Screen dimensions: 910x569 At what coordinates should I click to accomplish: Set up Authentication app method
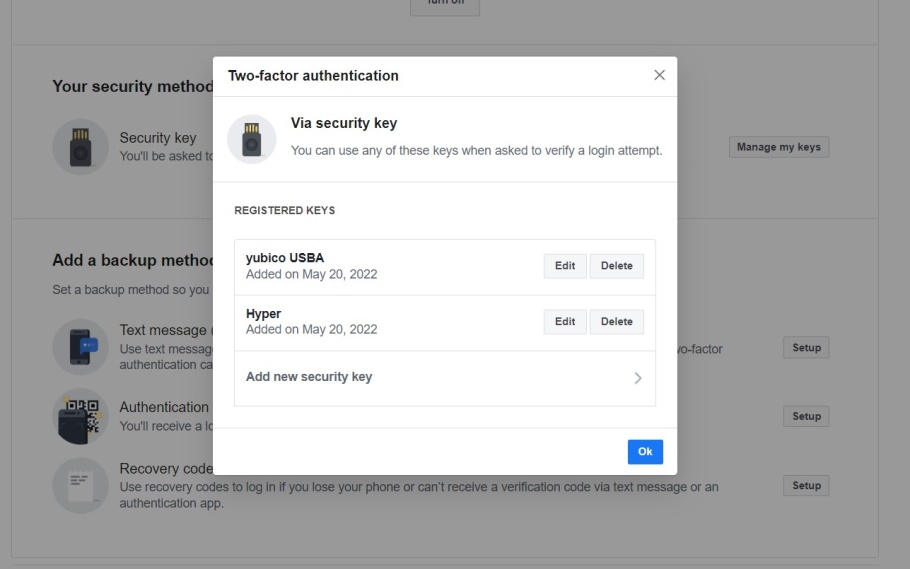806,416
